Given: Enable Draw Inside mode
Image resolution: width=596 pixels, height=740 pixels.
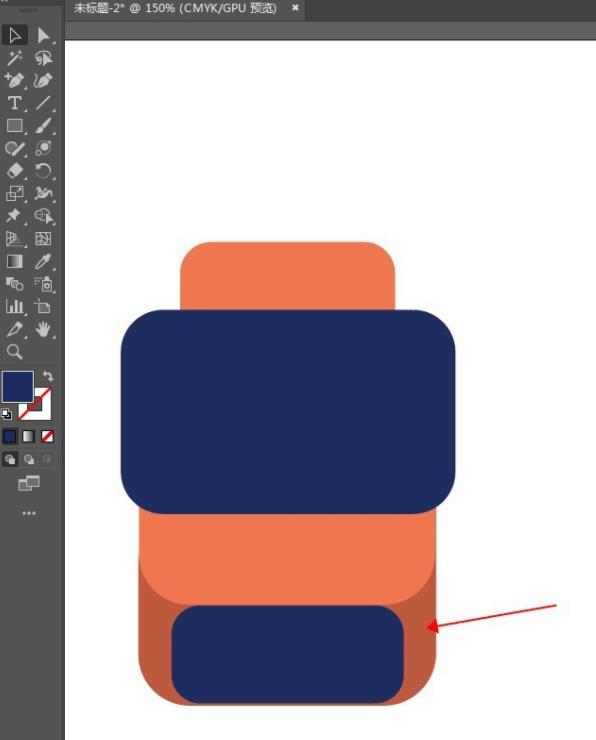Looking at the screenshot, I should (47, 459).
